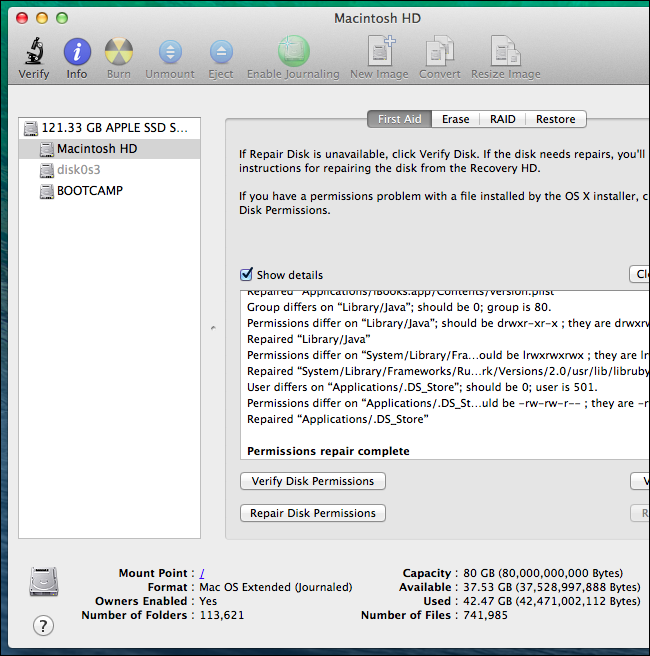Click Verify Disk Permissions button
The height and width of the screenshot is (656, 650).
point(313,481)
